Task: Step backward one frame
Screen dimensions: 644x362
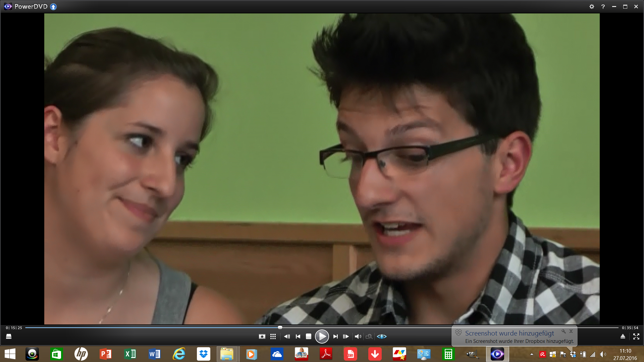Action: (287, 336)
